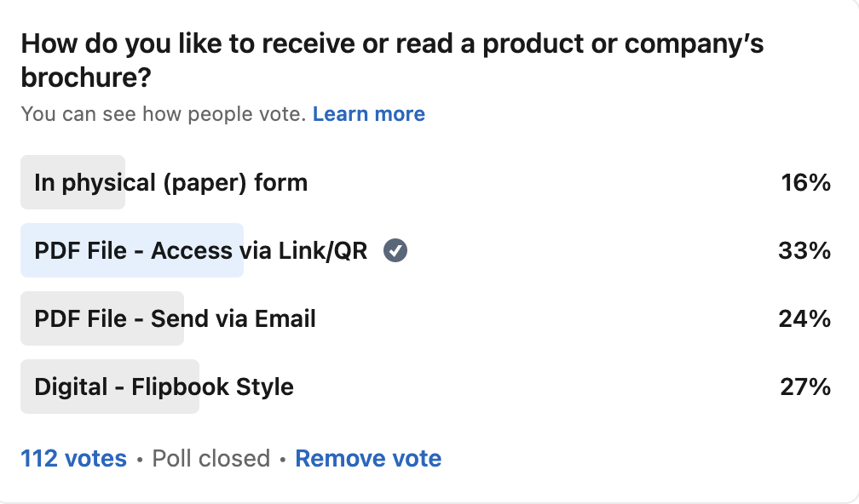Select the In physical (paper) form label
Image resolution: width=859 pixels, height=504 pixels.
[x=170, y=182]
